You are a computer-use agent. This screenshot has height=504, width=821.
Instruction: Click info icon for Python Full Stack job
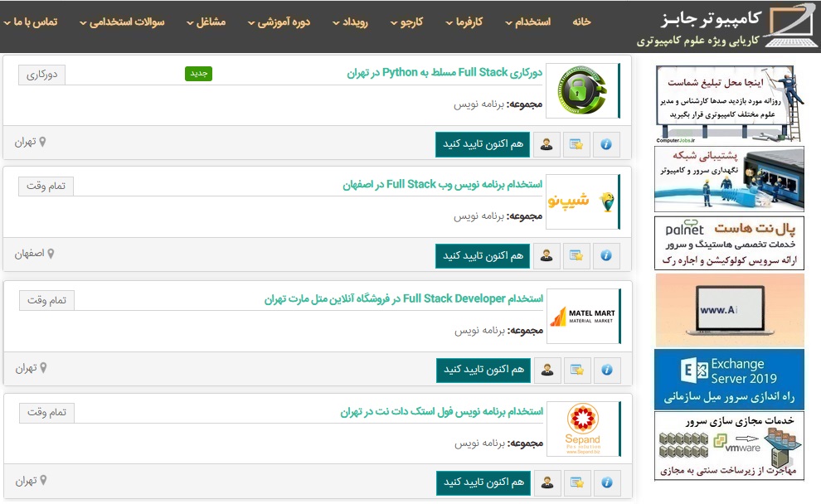coord(606,144)
